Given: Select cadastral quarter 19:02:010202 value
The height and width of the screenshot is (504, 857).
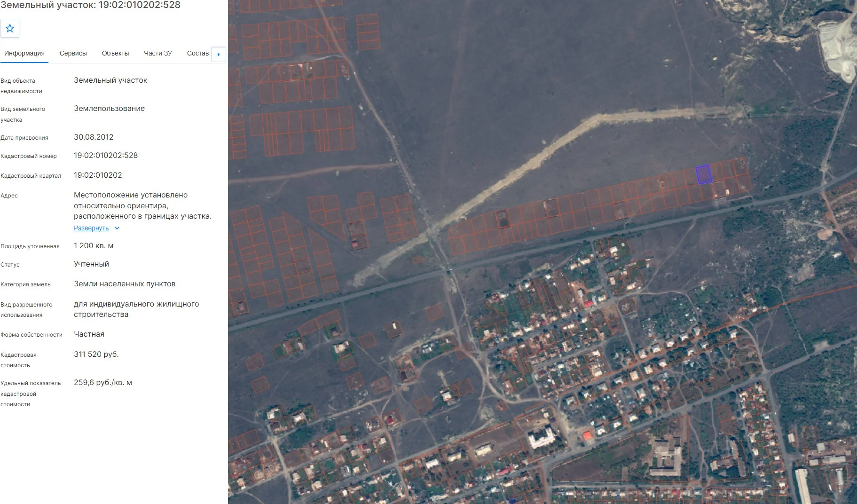Looking at the screenshot, I should (x=98, y=175).
